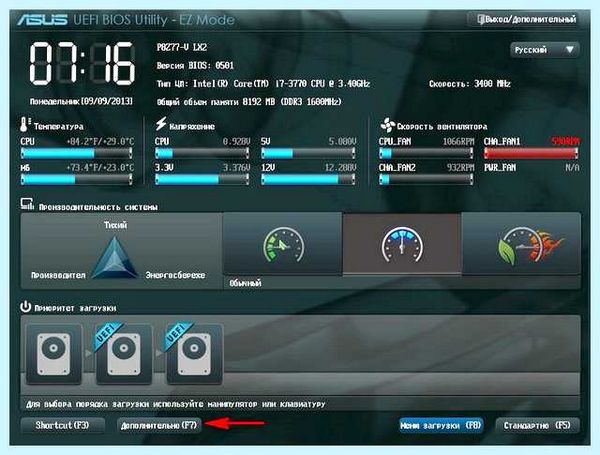Select the normal blue gauge performance mode

point(402,244)
